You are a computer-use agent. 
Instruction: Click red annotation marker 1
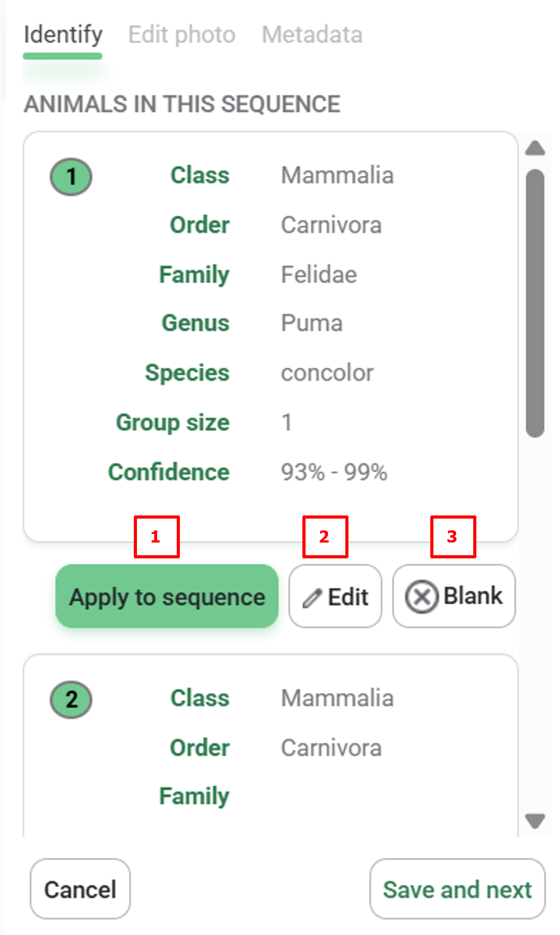click(156, 537)
